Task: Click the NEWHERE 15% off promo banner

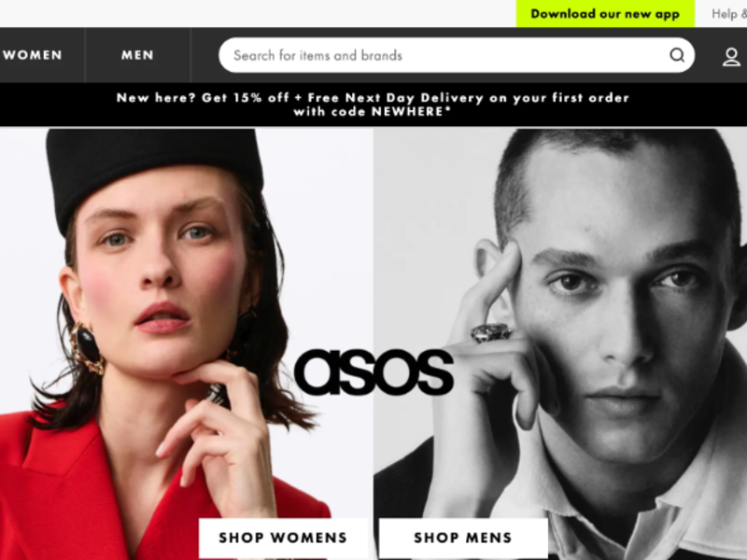Action: (373, 105)
